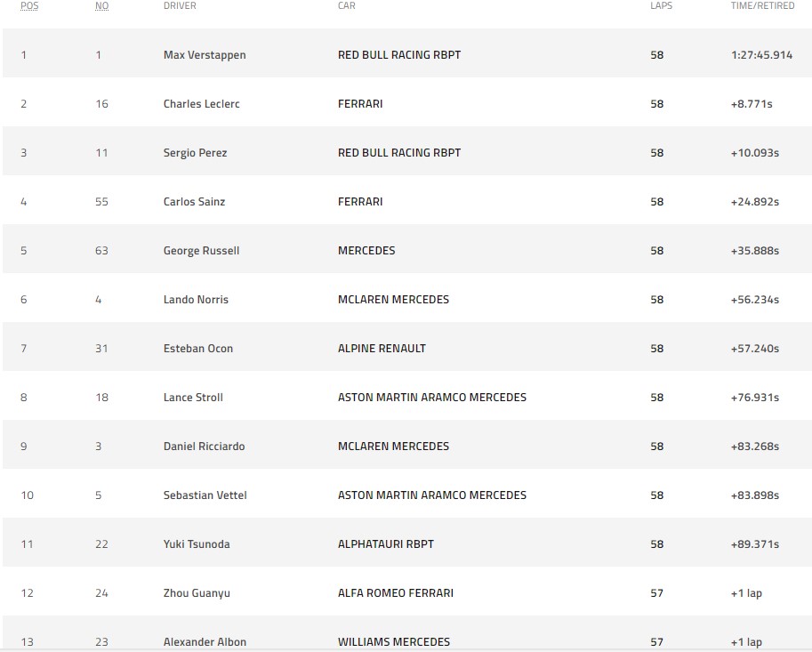The width and height of the screenshot is (812, 652).
Task: Click Zhou Guanyu's name
Action: (197, 593)
